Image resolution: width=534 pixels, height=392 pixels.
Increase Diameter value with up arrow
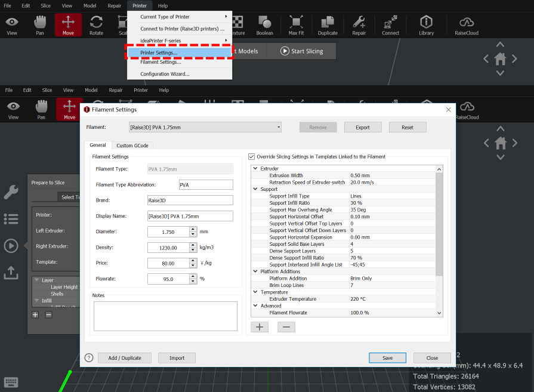point(193,229)
